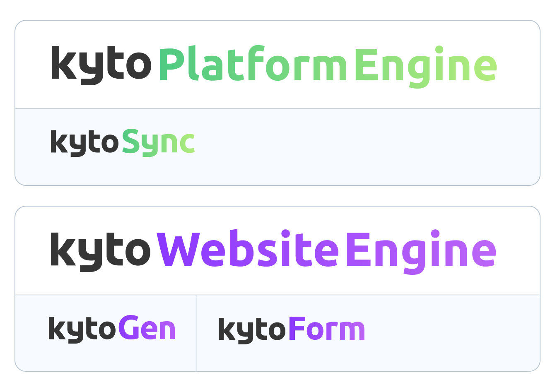
Task: Click dark kyto text before Platform
Action: (x=101, y=65)
